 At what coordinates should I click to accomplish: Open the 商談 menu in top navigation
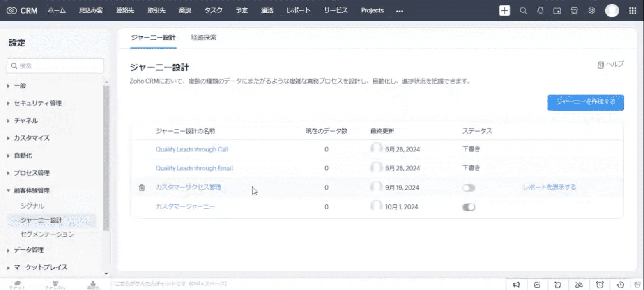(x=184, y=11)
